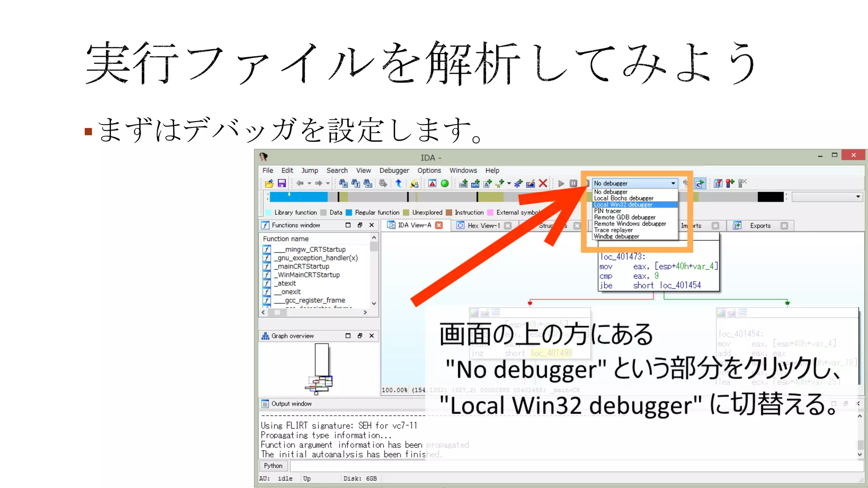Viewport: 868px width, 488px height.
Task: Click the edit pencil toolbar icon
Action: (531, 183)
